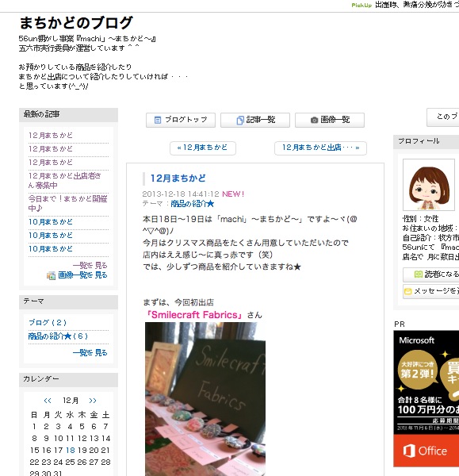The width and height of the screenshot is (459, 476).
Task: Click the 記事一覧 documents icon
Action: [x=240, y=121]
